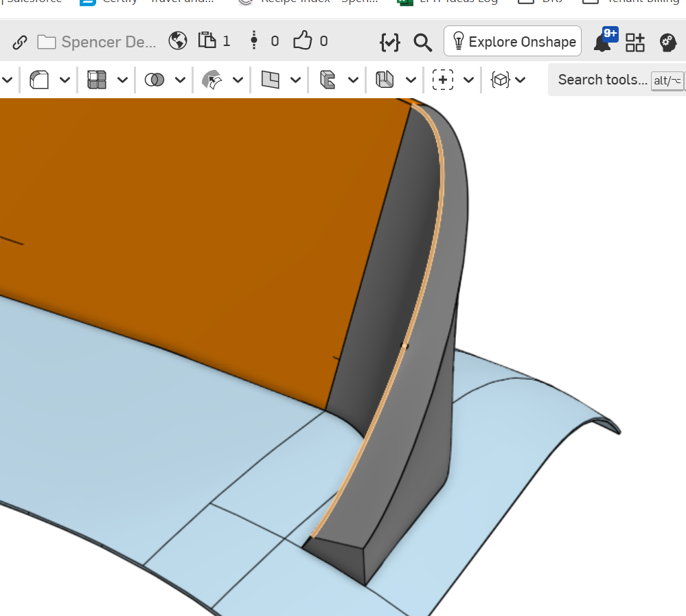Image resolution: width=686 pixels, height=616 pixels.
Task: Click the Explore Onshape button
Action: (512, 41)
